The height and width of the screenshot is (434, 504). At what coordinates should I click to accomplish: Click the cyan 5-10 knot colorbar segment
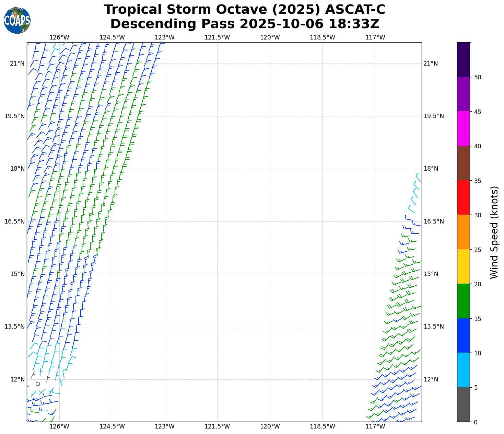[x=463, y=370]
